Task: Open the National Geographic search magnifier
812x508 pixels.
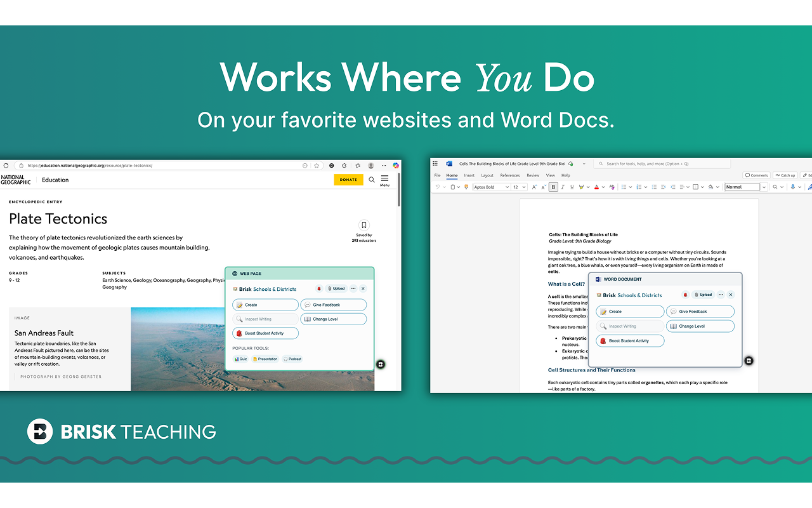Action: click(x=372, y=180)
